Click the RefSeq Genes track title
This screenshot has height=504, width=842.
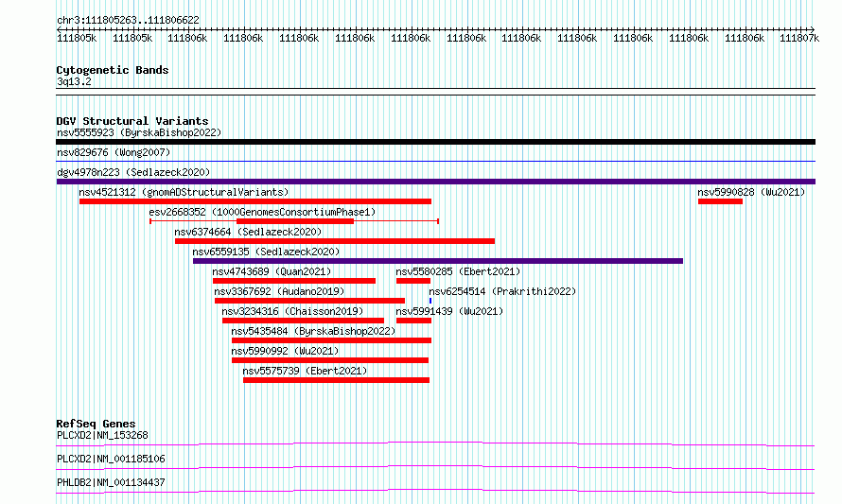(x=96, y=424)
